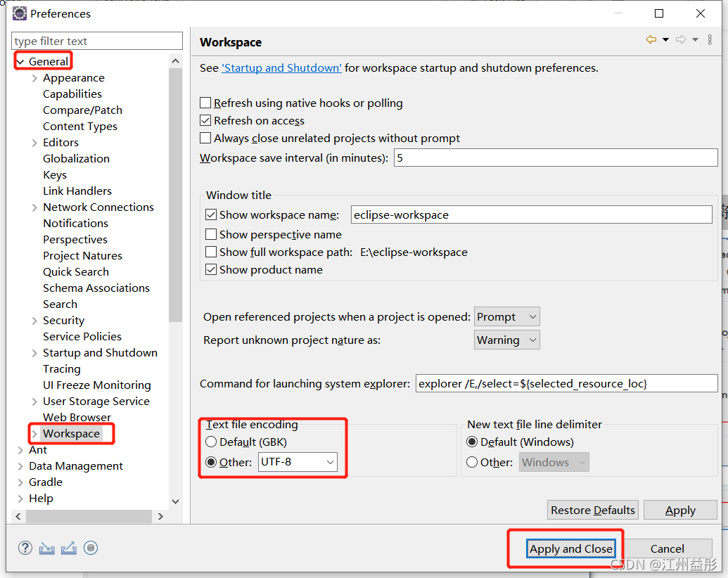Check Always close unrelated projects without prompt

pyautogui.click(x=205, y=138)
